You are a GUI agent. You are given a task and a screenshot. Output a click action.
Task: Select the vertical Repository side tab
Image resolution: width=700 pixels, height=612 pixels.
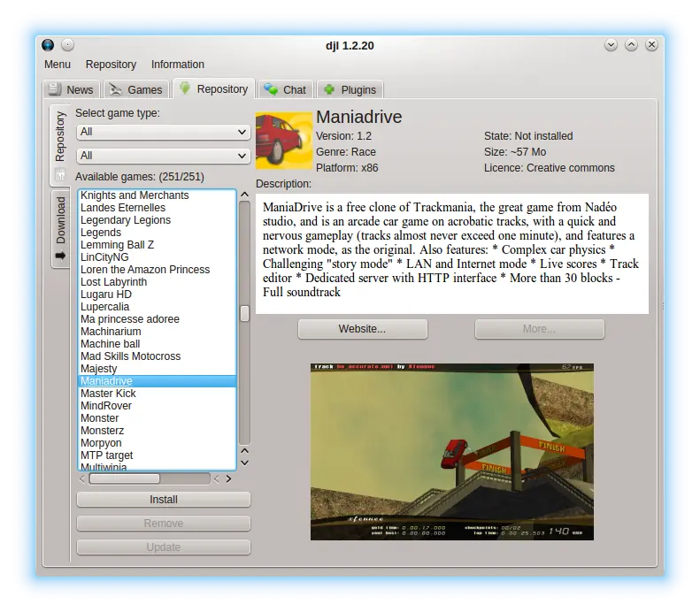click(60, 145)
